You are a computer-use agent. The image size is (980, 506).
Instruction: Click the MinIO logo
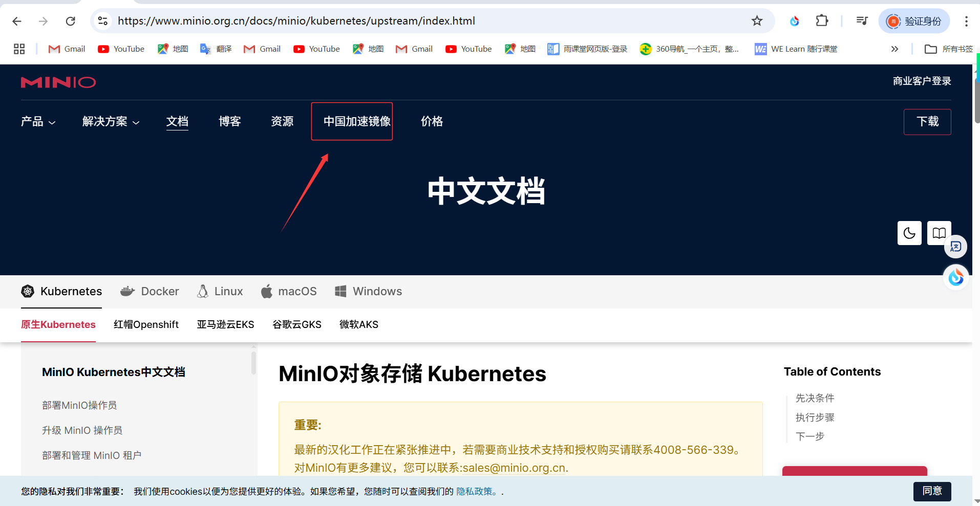[x=58, y=82]
